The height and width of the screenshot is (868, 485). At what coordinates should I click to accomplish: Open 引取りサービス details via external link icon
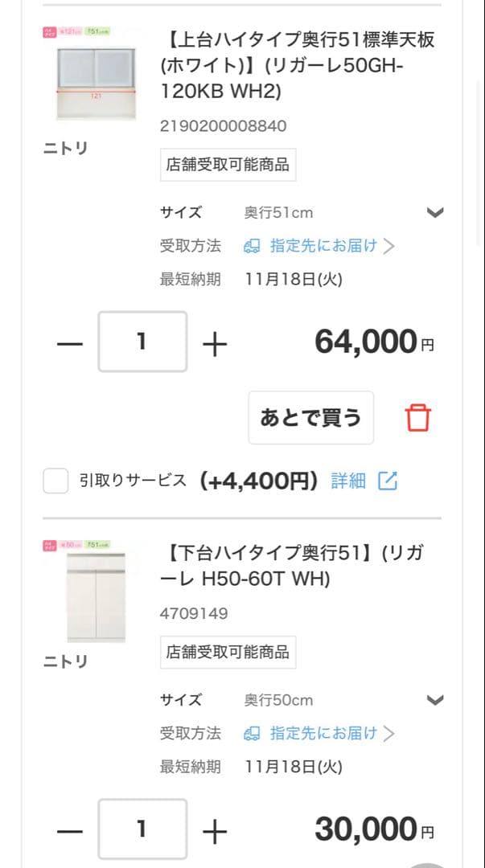[389, 480]
